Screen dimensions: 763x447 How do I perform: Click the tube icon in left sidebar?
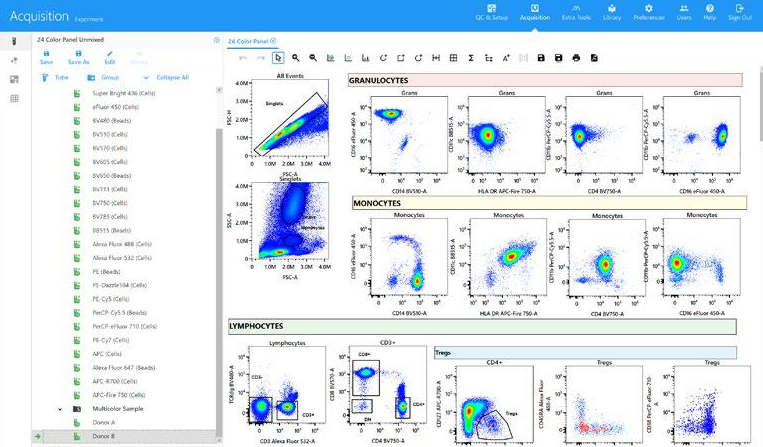pos(14,41)
